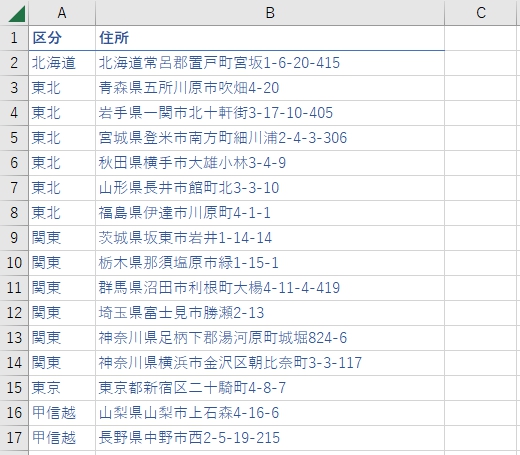Select 東北 cell in row 3

[x=62, y=88]
